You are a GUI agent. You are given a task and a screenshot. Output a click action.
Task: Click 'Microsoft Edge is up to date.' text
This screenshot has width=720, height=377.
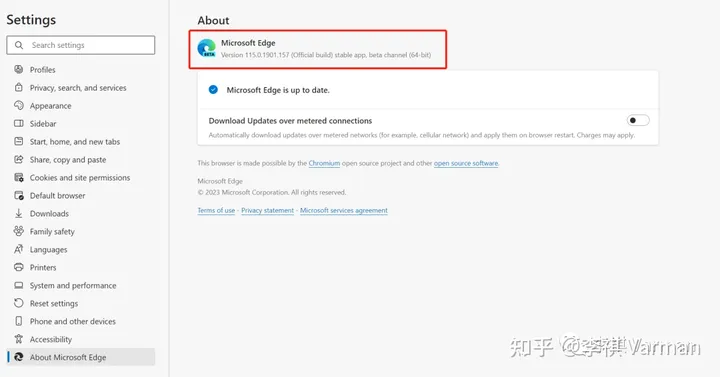[278, 90]
